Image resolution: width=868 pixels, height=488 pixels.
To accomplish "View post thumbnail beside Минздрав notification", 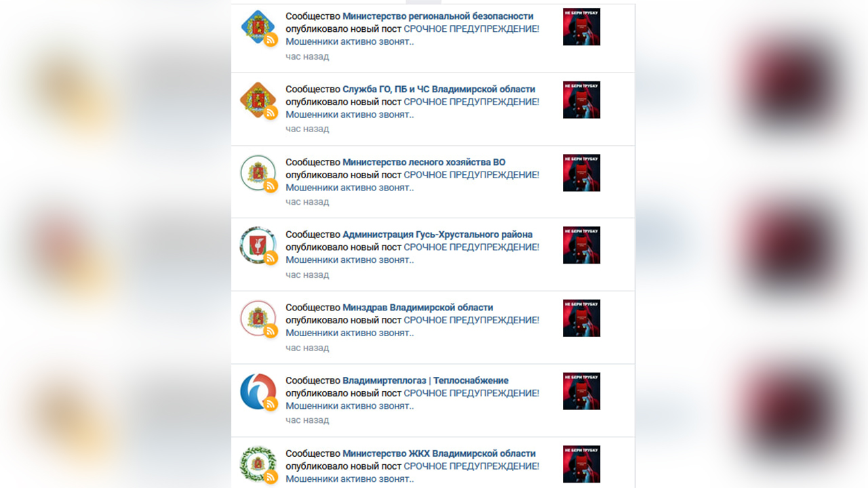I will coord(581,318).
